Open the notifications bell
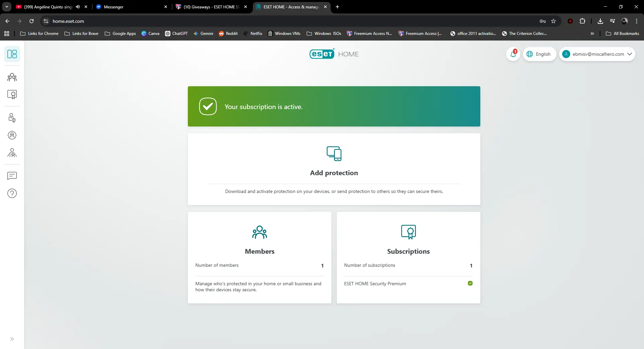This screenshot has height=349, width=644. coord(513,54)
